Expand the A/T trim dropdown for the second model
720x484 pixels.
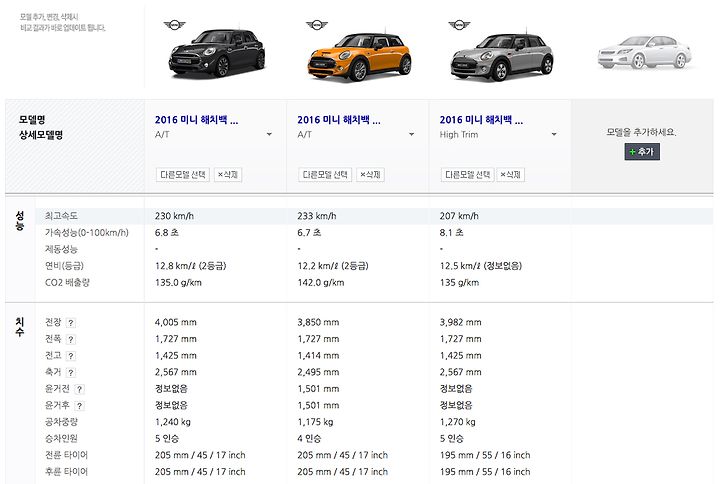coord(411,135)
